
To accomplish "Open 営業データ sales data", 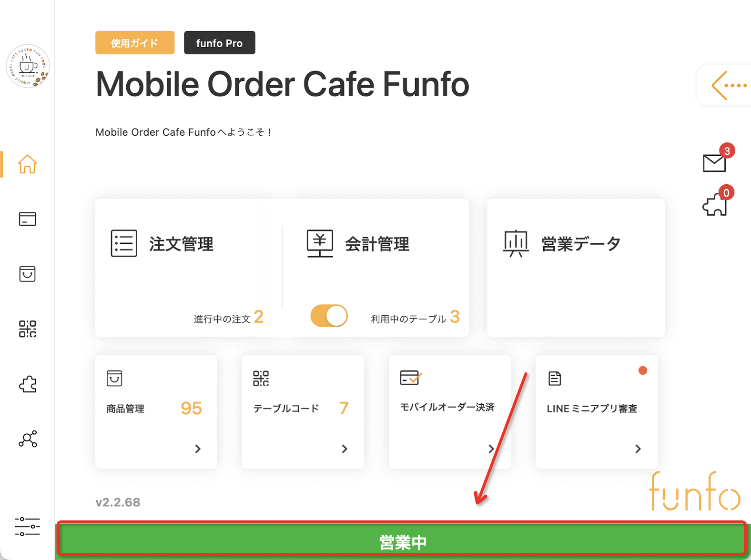I will click(x=581, y=244).
